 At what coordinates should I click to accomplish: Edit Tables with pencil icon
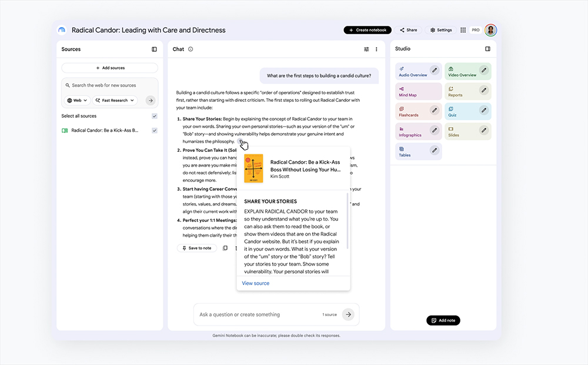[x=435, y=150]
